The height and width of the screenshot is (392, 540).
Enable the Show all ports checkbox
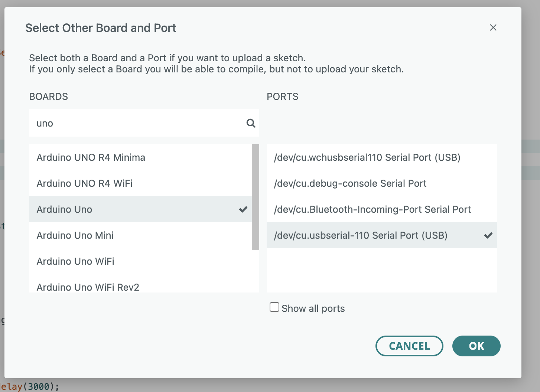[x=274, y=307]
